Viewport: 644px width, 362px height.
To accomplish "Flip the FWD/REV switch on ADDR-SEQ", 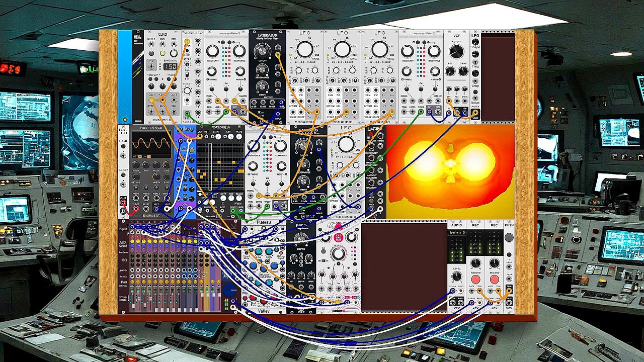I will click(187, 74).
